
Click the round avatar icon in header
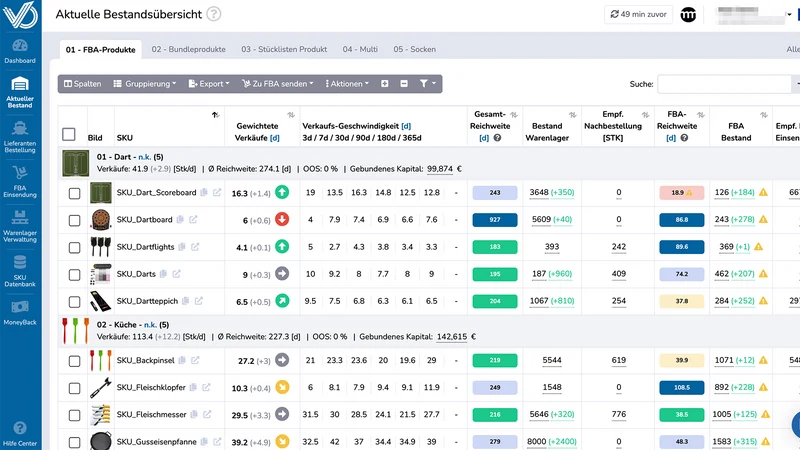(688, 15)
